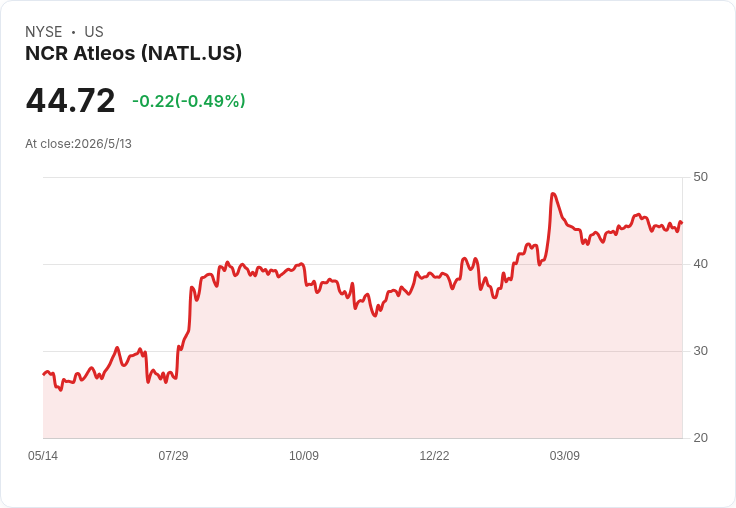Click the 30 label on price axis

tap(700, 351)
